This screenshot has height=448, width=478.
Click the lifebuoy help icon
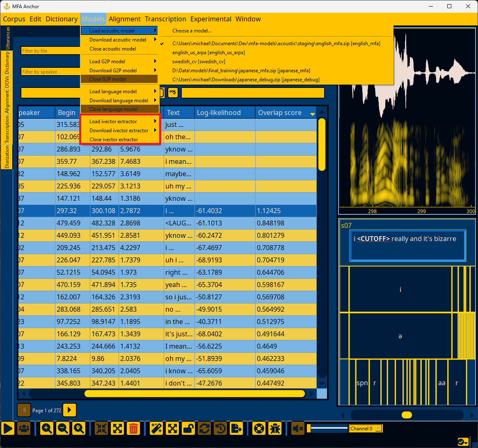(259, 429)
